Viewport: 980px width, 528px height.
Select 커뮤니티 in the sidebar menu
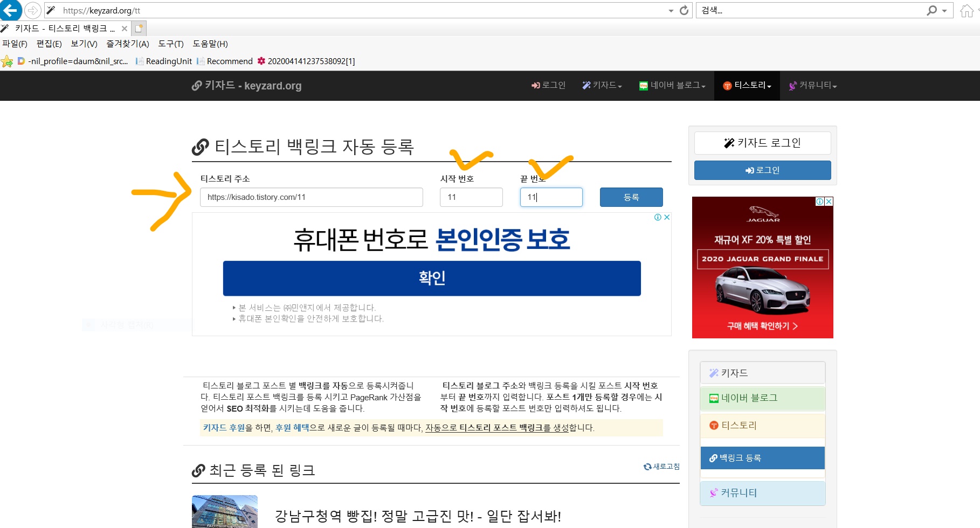click(762, 493)
